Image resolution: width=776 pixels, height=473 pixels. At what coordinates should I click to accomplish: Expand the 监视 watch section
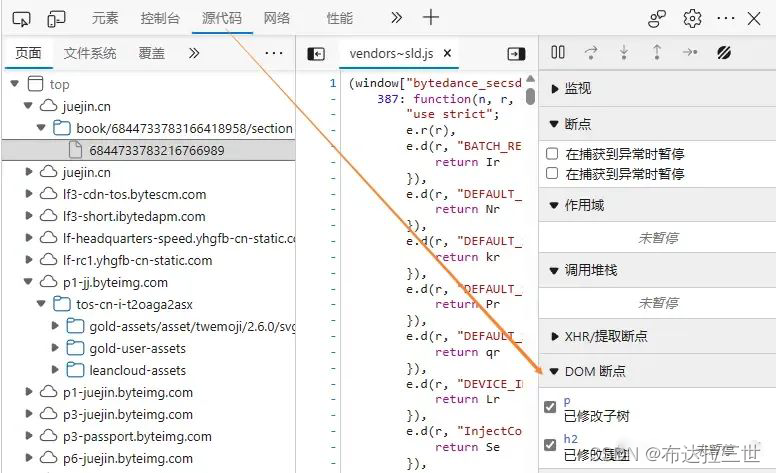(554, 89)
